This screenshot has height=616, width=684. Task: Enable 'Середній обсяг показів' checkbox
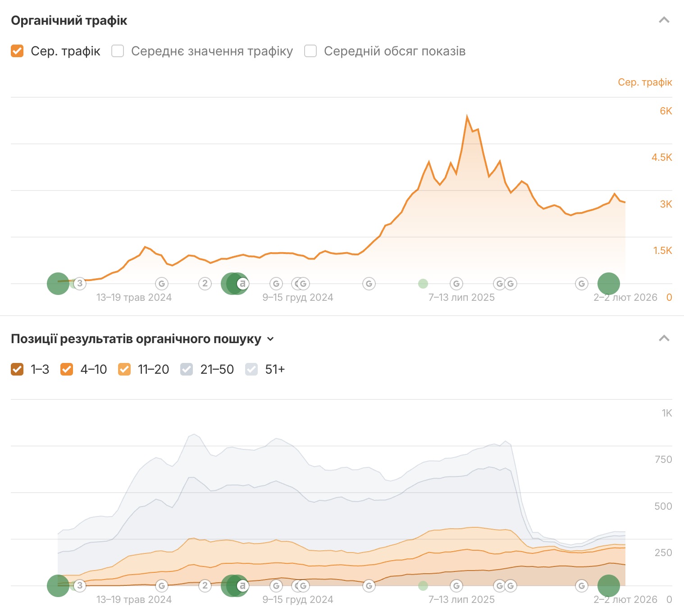(310, 51)
